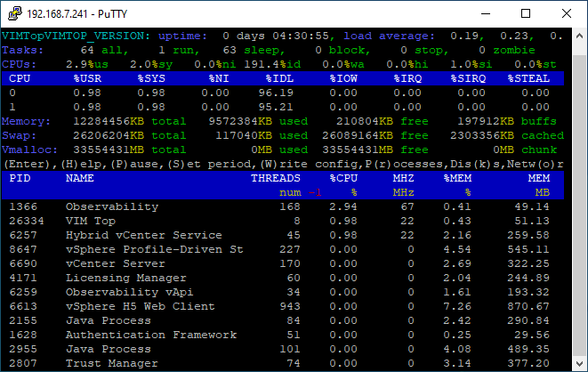Viewport: 588px width, 372px height.
Task: Select the VIM Top process row
Action: [283, 221]
